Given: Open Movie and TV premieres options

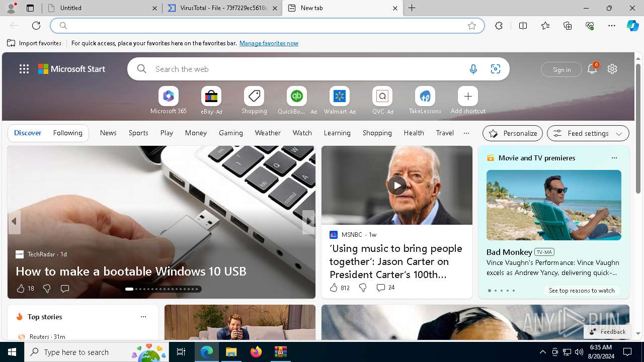Looking at the screenshot, I should click(614, 158).
